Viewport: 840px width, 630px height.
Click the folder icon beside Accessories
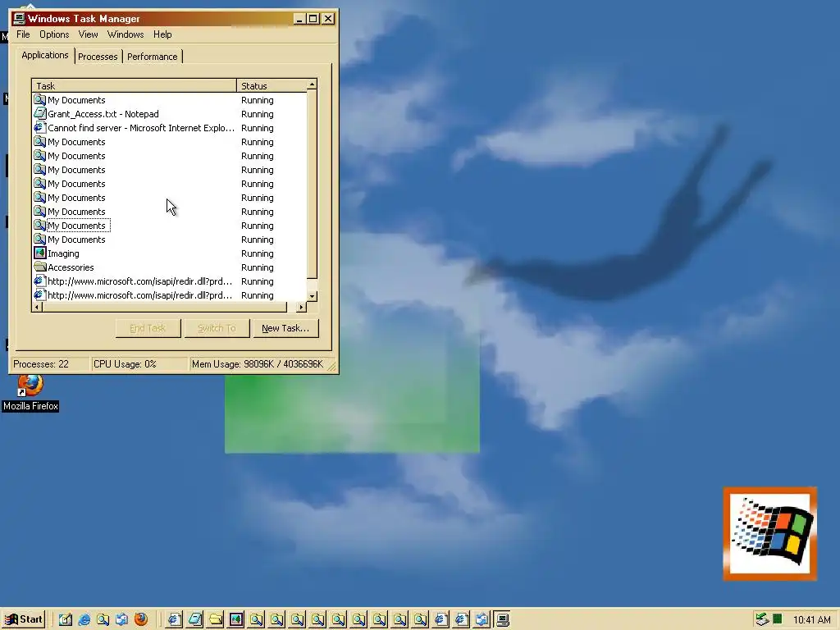click(x=39, y=267)
